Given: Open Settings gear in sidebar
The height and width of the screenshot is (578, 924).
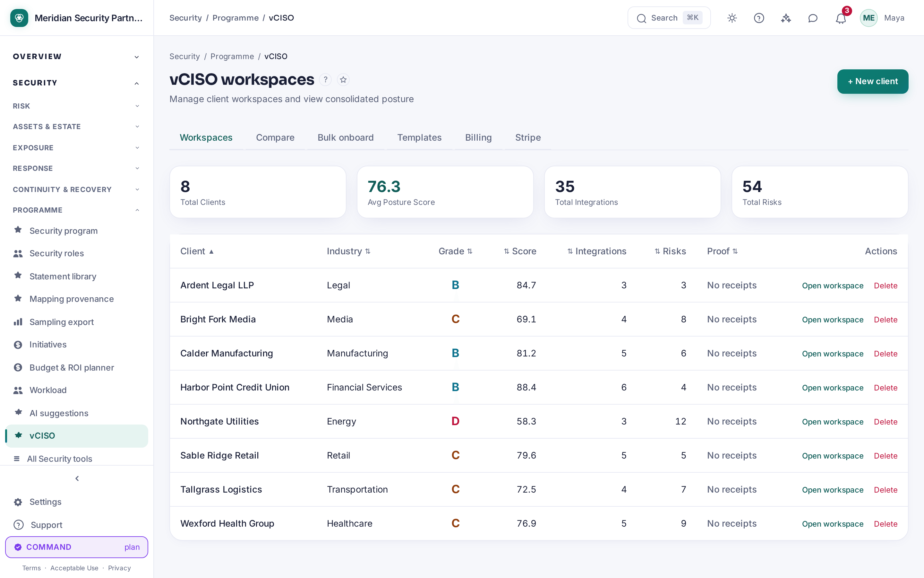Looking at the screenshot, I should pos(76,502).
